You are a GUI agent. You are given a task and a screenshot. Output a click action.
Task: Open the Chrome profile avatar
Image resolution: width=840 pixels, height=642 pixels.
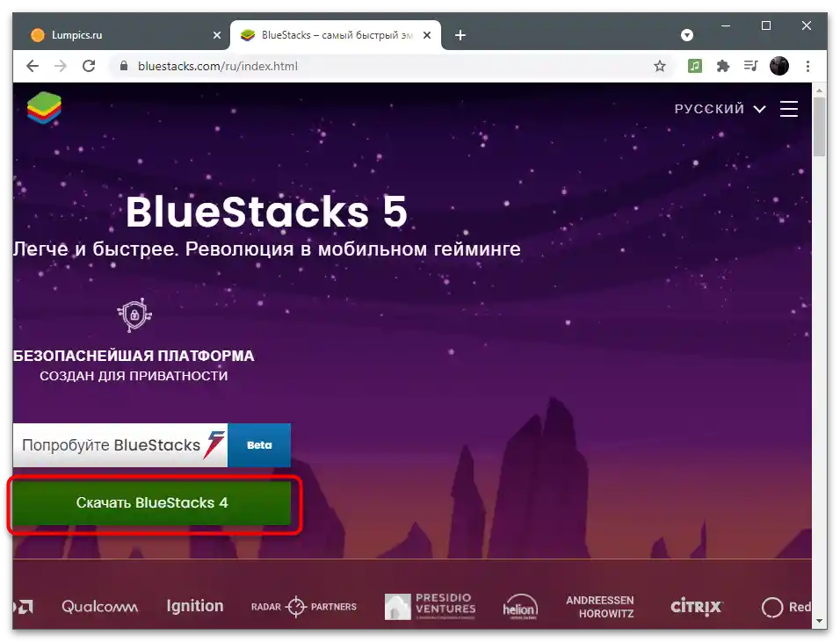(x=778, y=66)
